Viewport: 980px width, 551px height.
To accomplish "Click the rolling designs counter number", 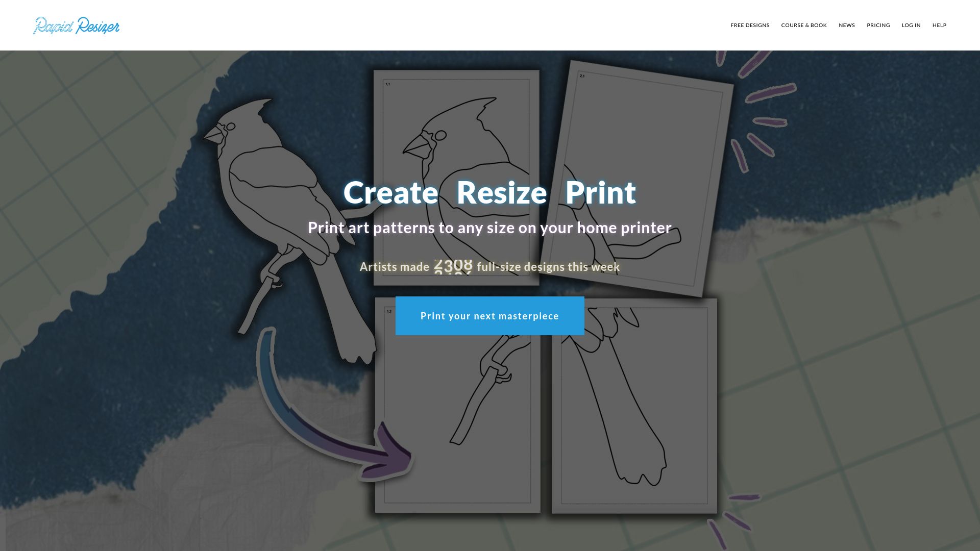I will tap(453, 266).
